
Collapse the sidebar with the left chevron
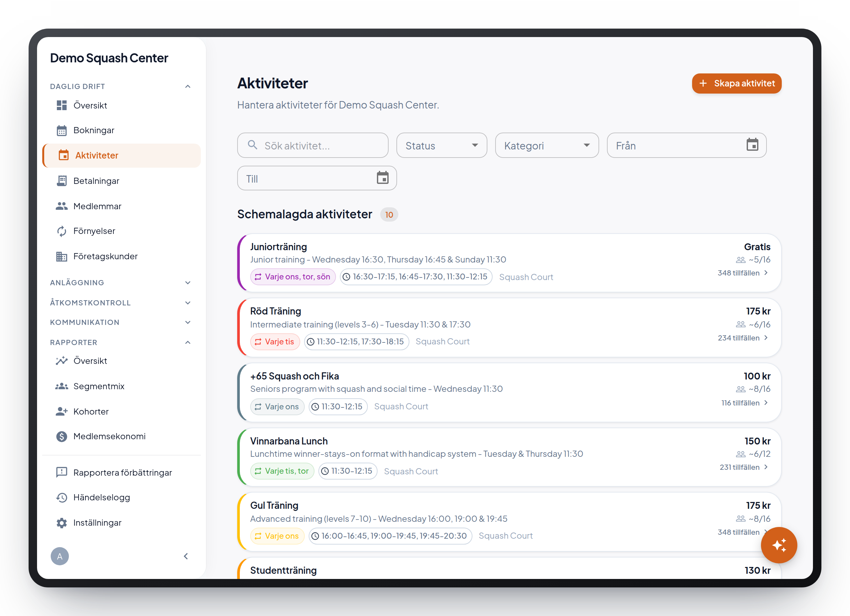coord(186,556)
